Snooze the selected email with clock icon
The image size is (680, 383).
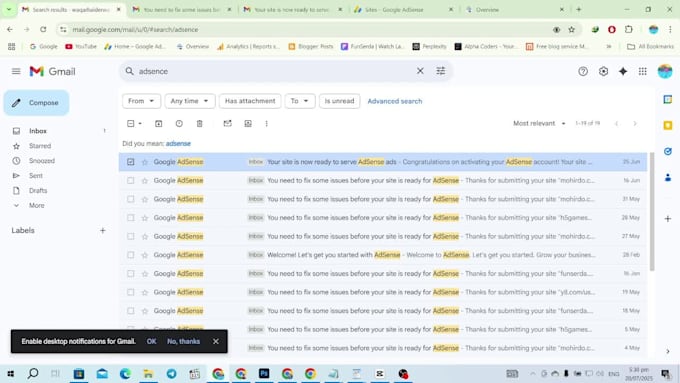pyautogui.click(x=179, y=124)
